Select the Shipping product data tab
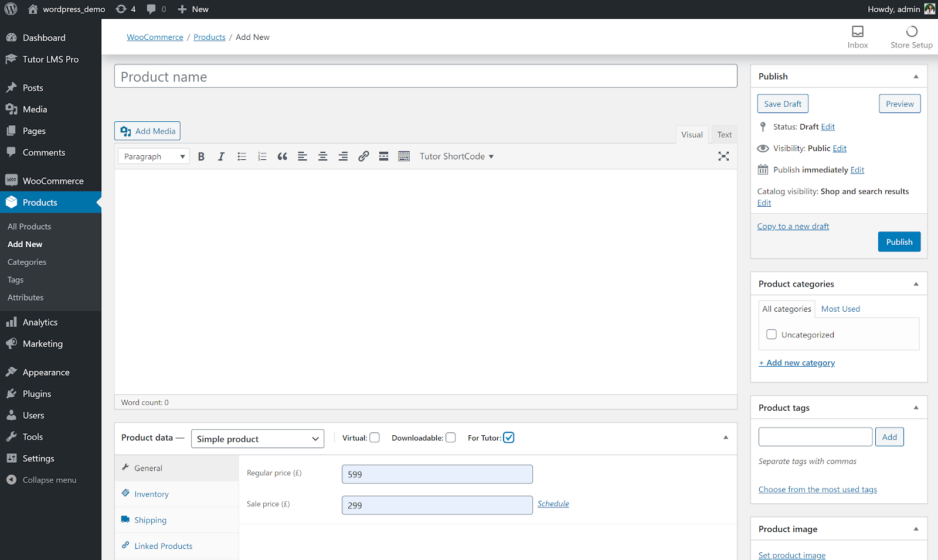Viewport: 938px width, 560px height. coord(177,520)
